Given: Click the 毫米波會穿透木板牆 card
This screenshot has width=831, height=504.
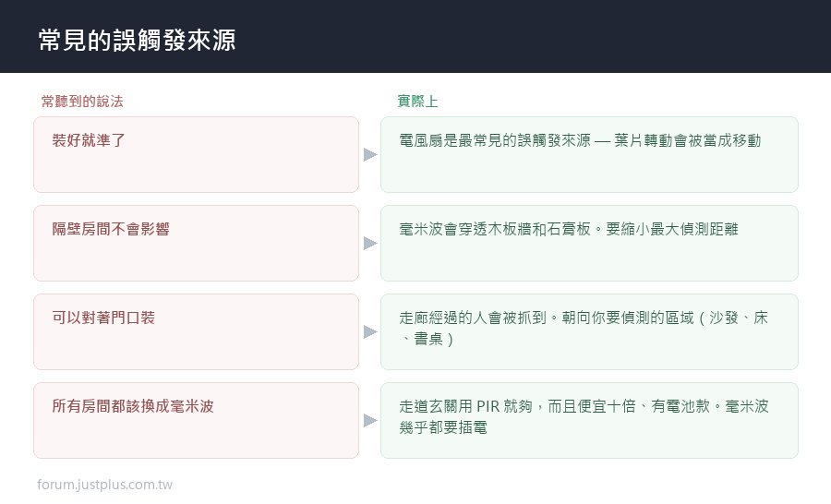Looking at the screenshot, I should pyautogui.click(x=589, y=244).
